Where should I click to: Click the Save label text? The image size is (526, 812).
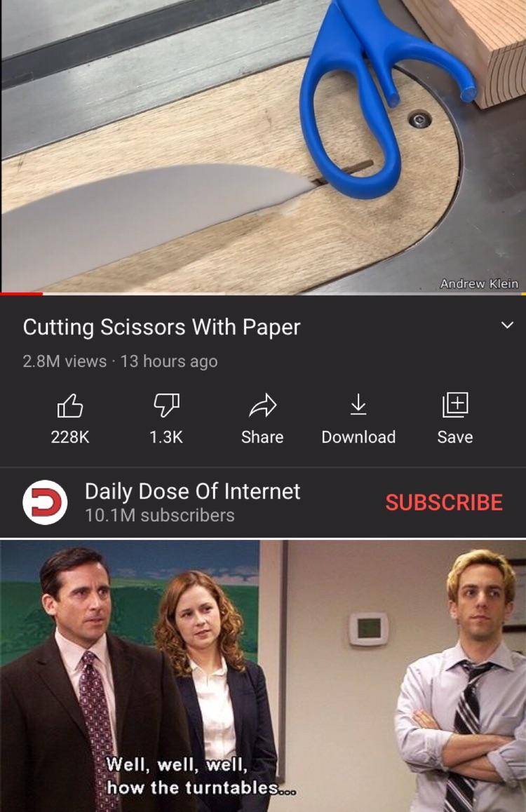point(455,437)
